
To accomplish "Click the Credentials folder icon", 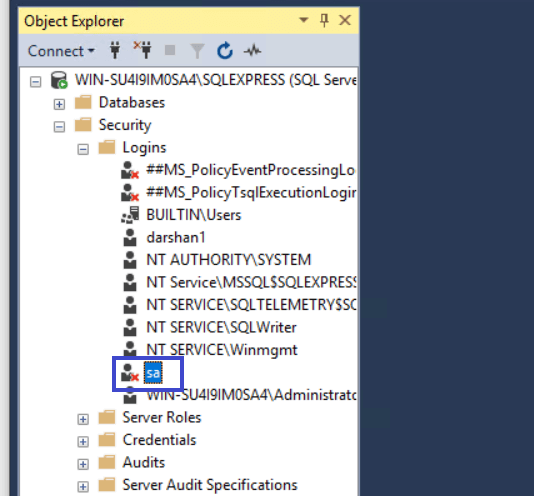I will pos(107,439).
